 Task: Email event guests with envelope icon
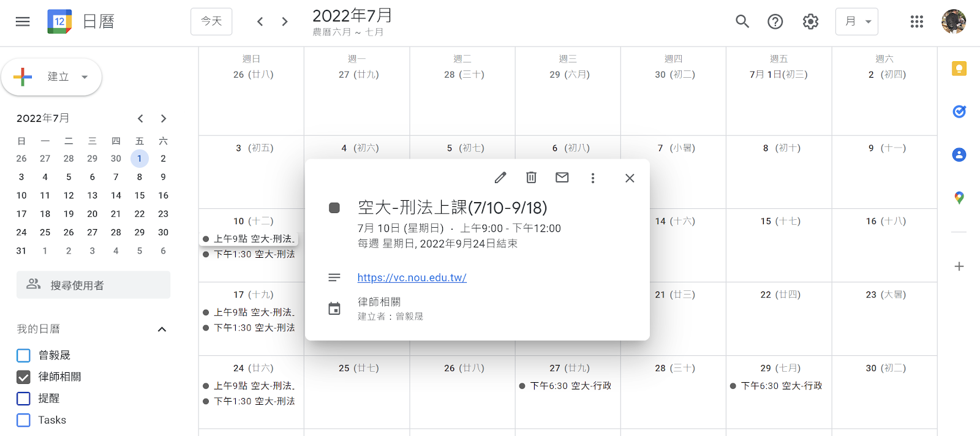coord(562,178)
